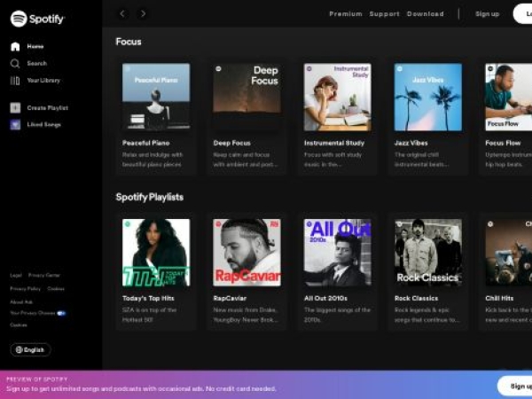The width and height of the screenshot is (532, 399).
Task: Open Today's Top Hits playlist cover
Action: tap(156, 253)
